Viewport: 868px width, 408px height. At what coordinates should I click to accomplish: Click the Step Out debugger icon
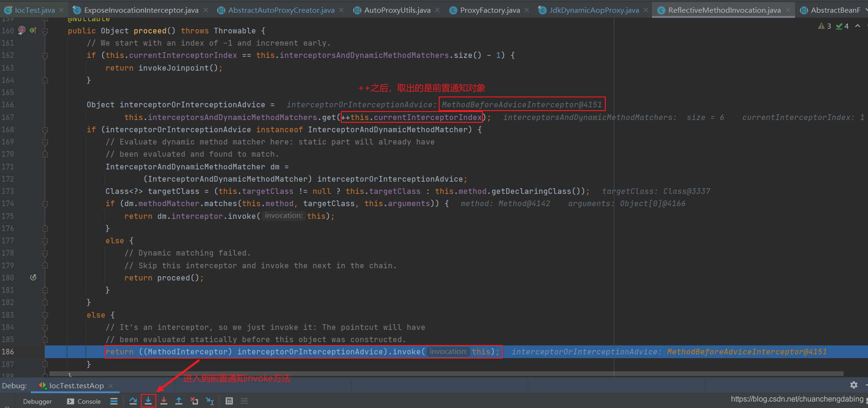point(179,401)
